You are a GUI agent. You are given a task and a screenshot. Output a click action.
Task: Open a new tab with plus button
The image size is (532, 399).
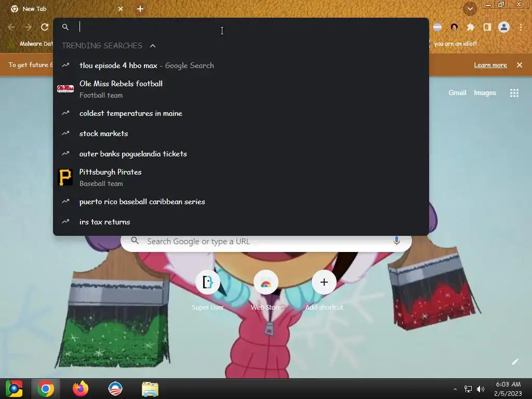(x=140, y=9)
